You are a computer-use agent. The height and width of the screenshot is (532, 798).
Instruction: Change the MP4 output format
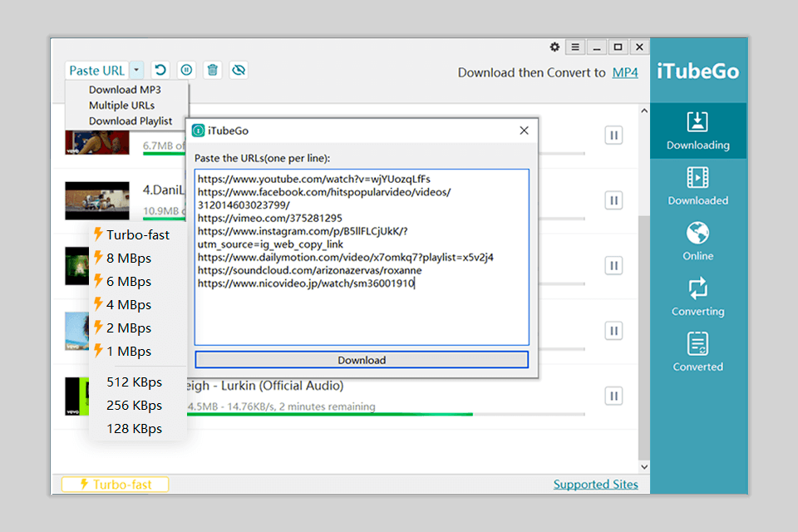coord(625,72)
